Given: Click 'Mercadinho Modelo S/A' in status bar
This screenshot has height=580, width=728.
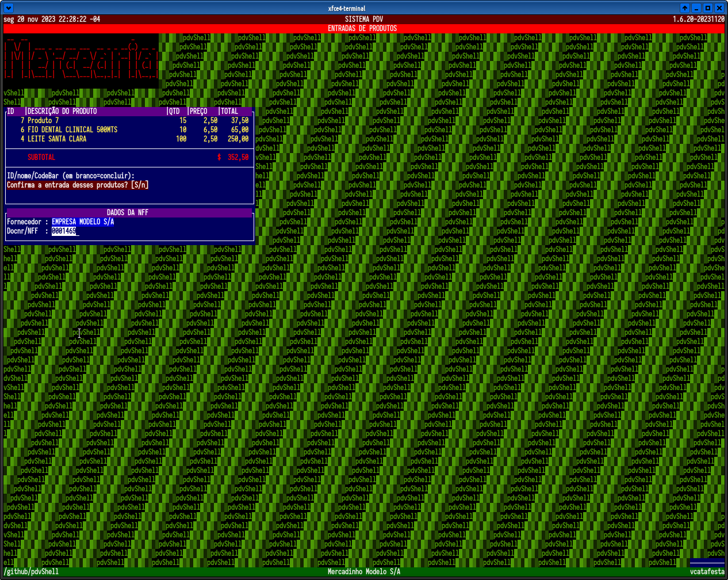Looking at the screenshot, I should click(x=364, y=571).
